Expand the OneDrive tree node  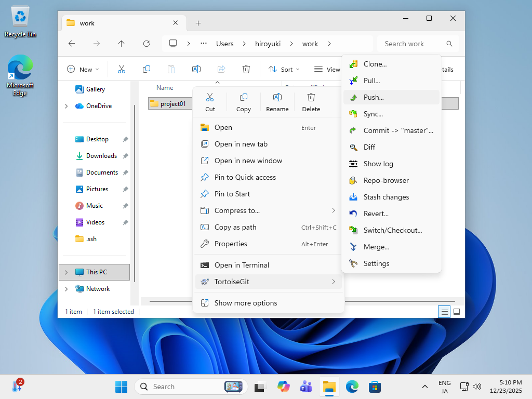click(66, 106)
